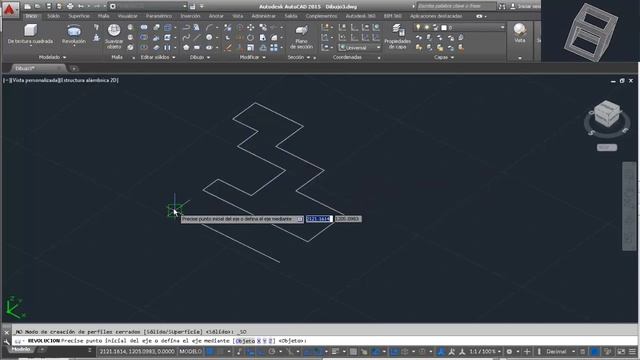Switch to the Modelo layout tab

21,349
